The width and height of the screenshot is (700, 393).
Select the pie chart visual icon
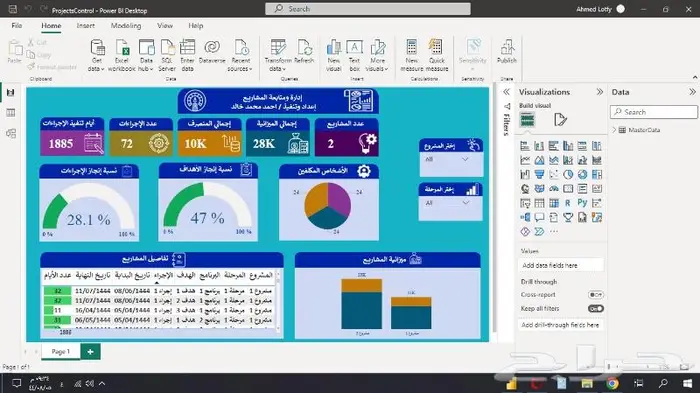(568, 175)
